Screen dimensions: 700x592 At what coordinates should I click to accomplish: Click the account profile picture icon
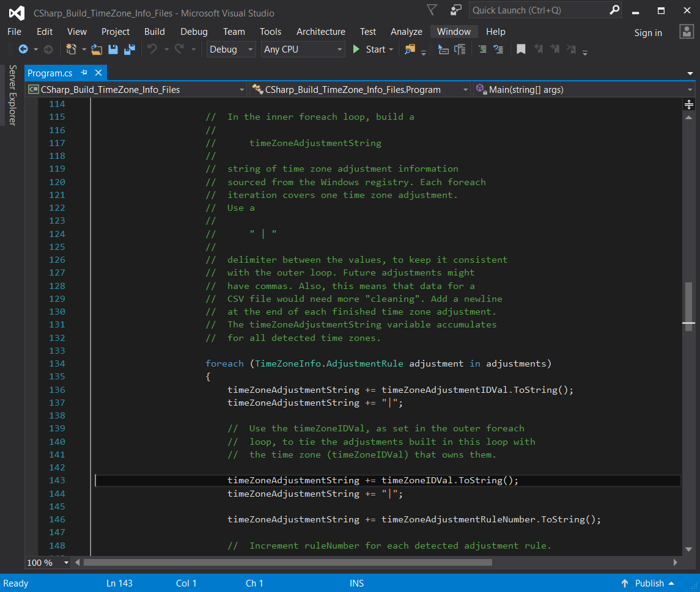click(687, 32)
